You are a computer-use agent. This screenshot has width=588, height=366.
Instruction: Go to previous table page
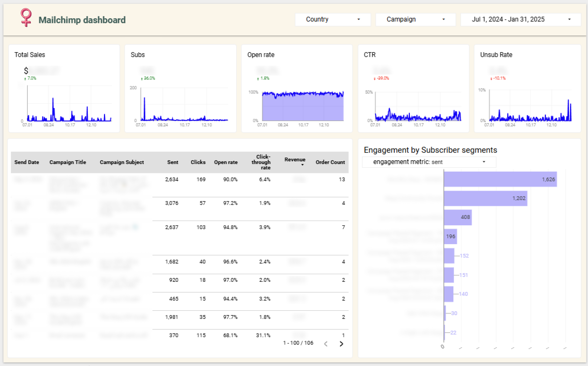click(326, 344)
